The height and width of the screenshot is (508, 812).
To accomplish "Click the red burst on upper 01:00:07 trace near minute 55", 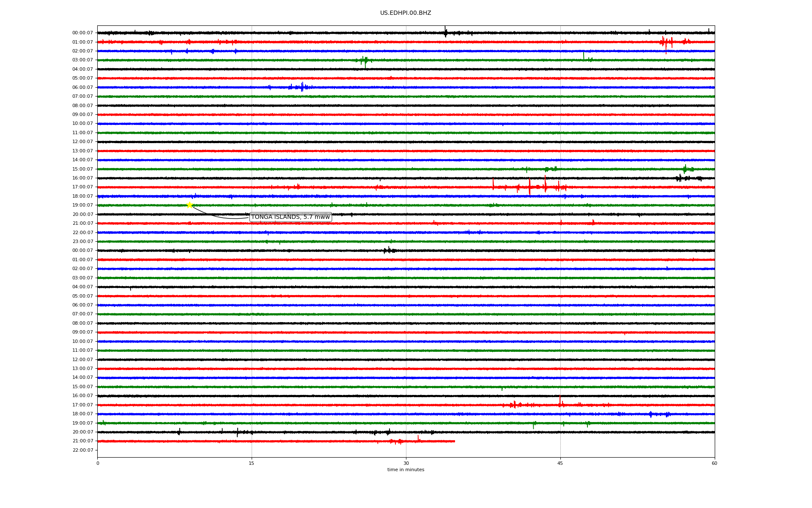I will pyautogui.click(x=665, y=42).
